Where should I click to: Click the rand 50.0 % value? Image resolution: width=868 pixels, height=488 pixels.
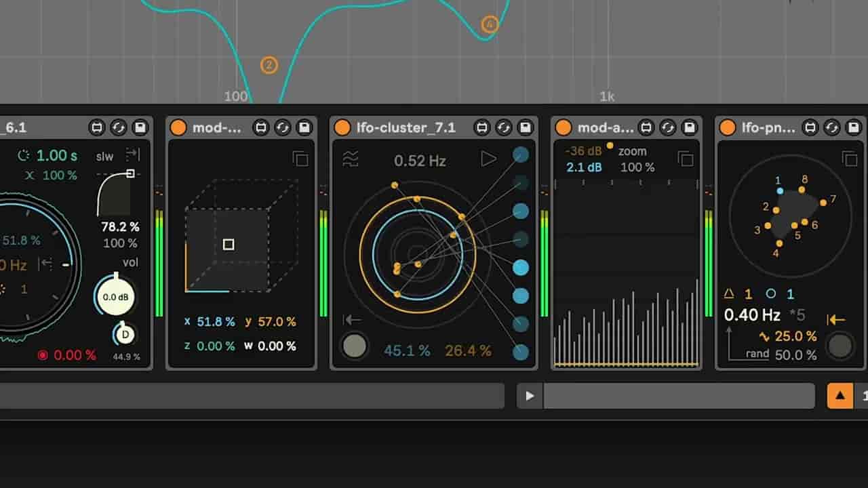click(795, 354)
